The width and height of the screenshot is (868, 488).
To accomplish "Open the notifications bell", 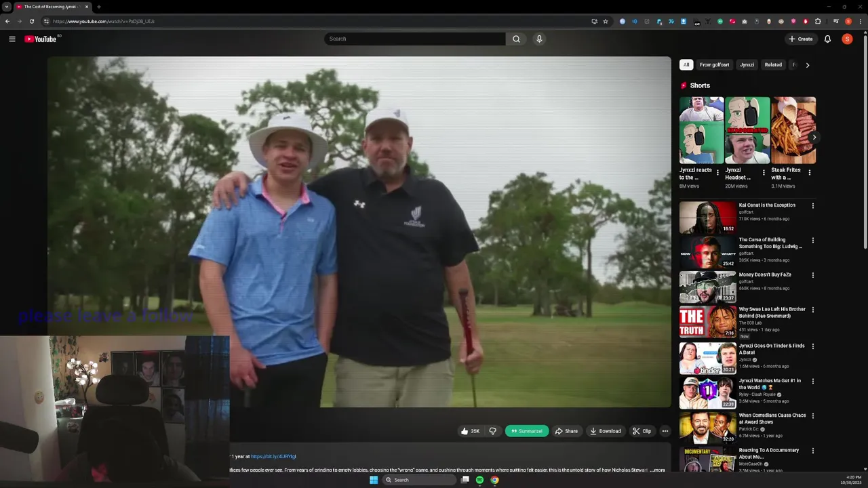I will pyautogui.click(x=827, y=39).
